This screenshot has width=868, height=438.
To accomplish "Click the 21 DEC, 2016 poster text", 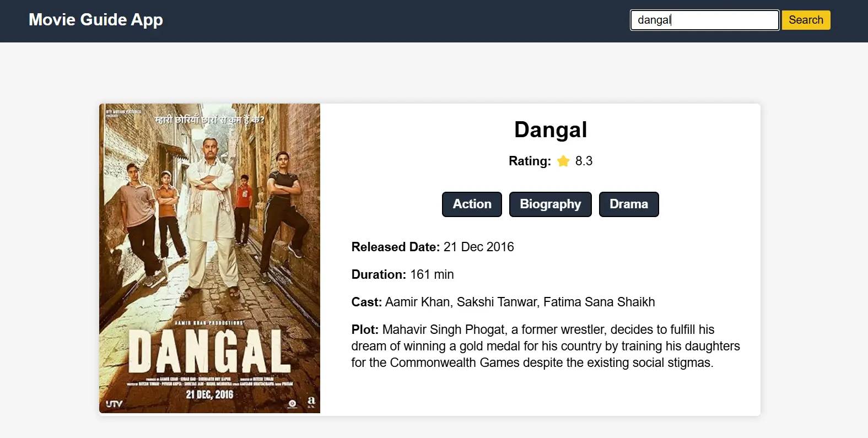I will point(209,394).
